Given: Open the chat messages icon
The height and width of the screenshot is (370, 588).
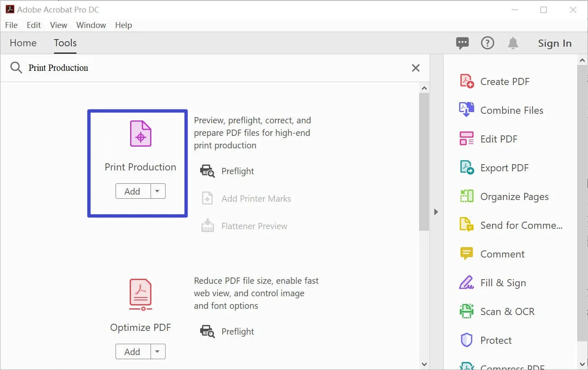Looking at the screenshot, I should pyautogui.click(x=462, y=43).
